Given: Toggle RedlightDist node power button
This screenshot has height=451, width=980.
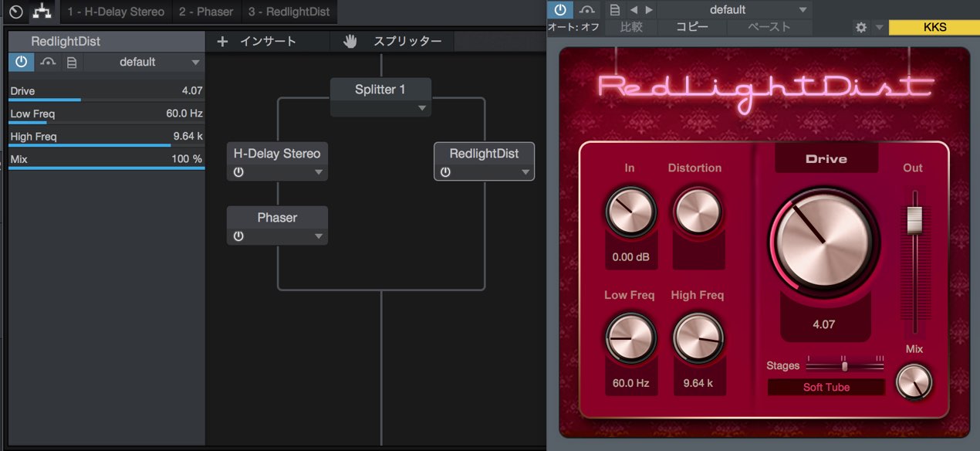Looking at the screenshot, I should click(445, 172).
